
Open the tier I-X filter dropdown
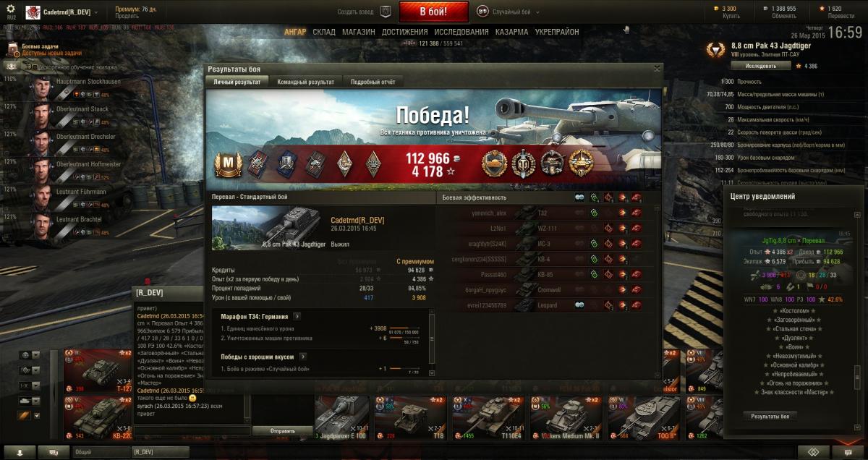pyautogui.click(x=28, y=386)
